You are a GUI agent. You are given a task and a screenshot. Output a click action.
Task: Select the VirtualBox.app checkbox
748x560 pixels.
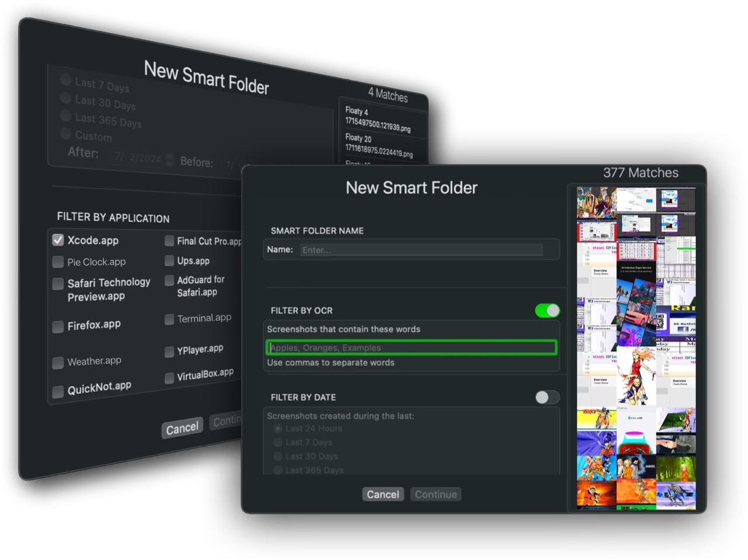pyautogui.click(x=169, y=378)
